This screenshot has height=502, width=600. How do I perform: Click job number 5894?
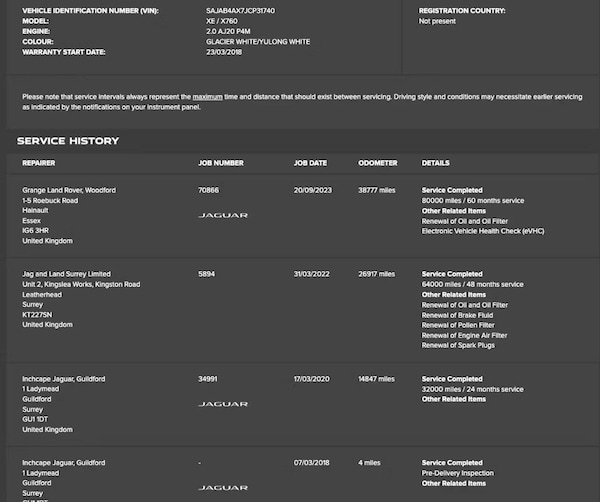tap(208, 273)
